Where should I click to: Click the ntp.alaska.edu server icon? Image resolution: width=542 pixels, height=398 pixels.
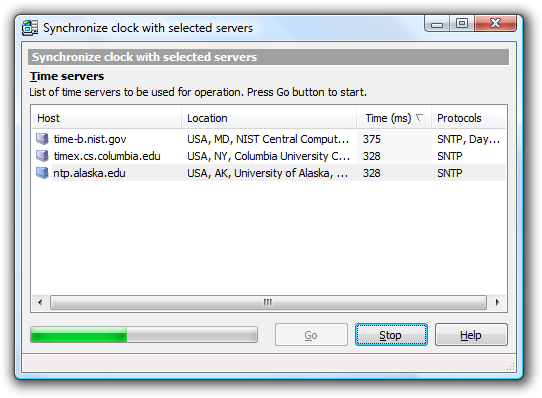[42, 173]
